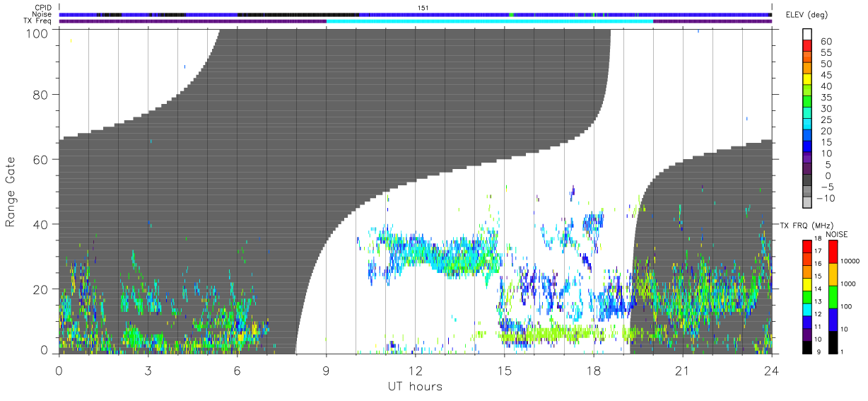Viewport: 868px width, 401px height.
Task: Select the 24 tick on UT hours axis
Action: click(x=771, y=370)
